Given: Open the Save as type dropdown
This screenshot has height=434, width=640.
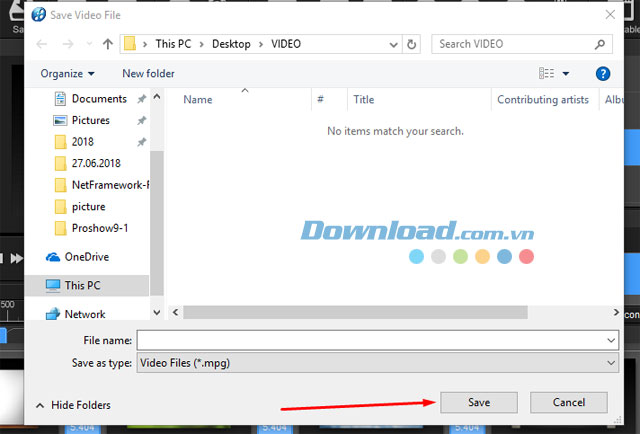Looking at the screenshot, I should click(x=378, y=363).
